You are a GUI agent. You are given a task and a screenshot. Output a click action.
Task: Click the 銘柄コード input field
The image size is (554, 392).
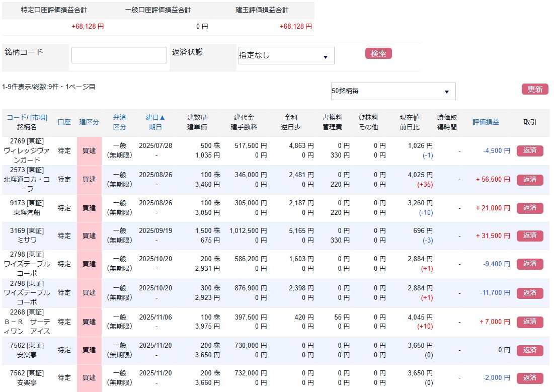pyautogui.click(x=119, y=55)
